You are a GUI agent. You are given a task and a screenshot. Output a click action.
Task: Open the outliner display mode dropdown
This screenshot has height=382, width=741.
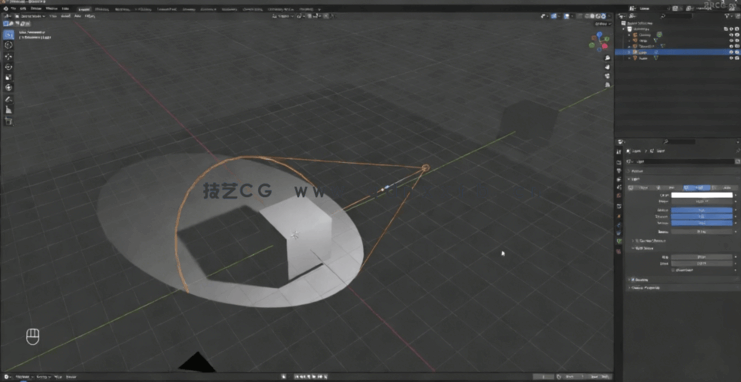tap(632, 16)
